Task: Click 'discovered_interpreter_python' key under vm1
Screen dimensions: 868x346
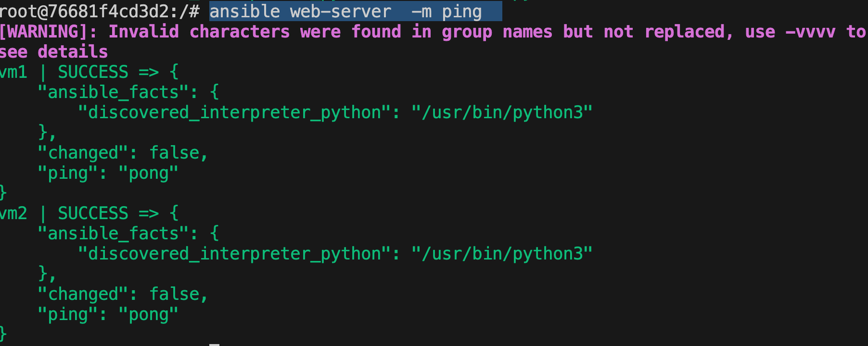Action: coord(234,112)
